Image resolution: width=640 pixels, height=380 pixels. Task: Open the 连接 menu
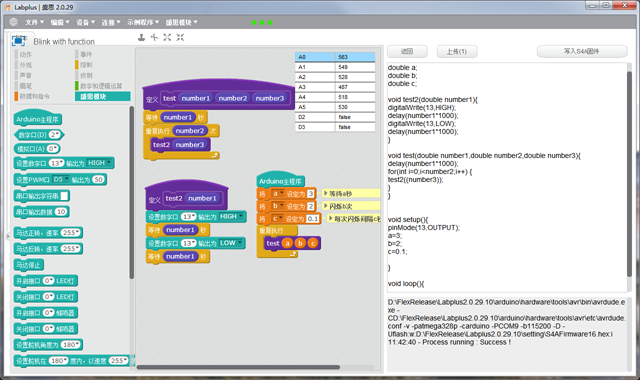(x=111, y=22)
